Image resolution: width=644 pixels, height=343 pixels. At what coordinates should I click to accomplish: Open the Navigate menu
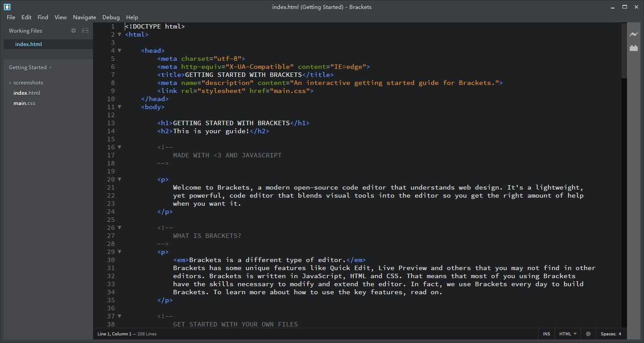coord(85,17)
